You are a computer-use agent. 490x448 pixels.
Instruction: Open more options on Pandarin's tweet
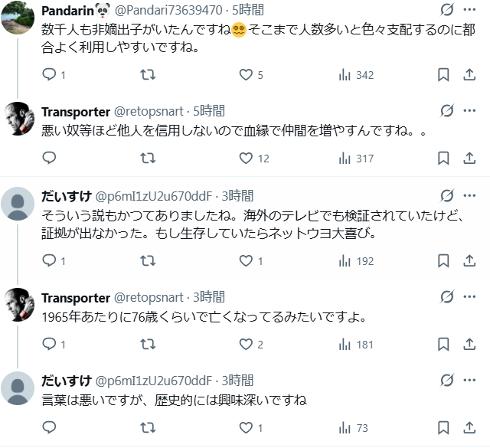point(469,11)
